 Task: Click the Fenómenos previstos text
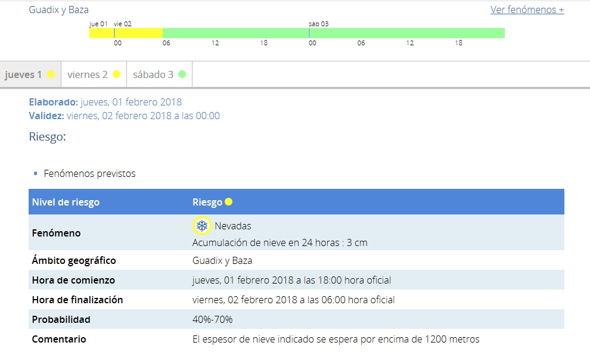[x=89, y=174]
